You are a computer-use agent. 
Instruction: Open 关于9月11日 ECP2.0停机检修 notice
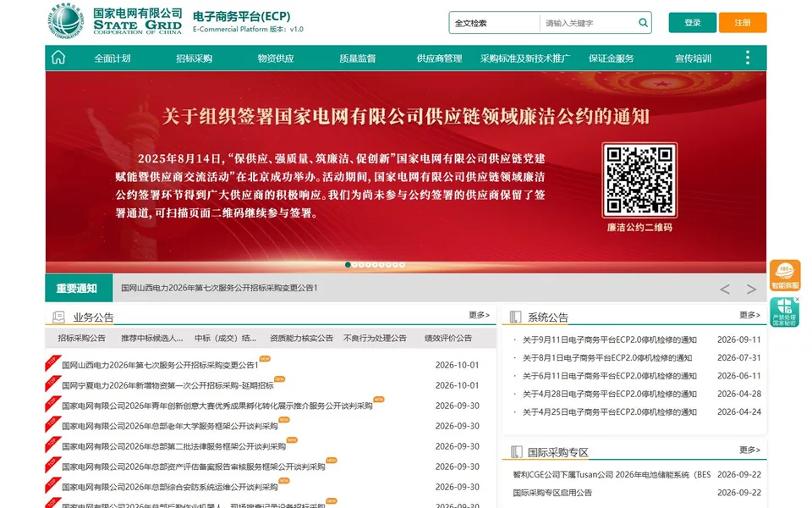pos(610,340)
